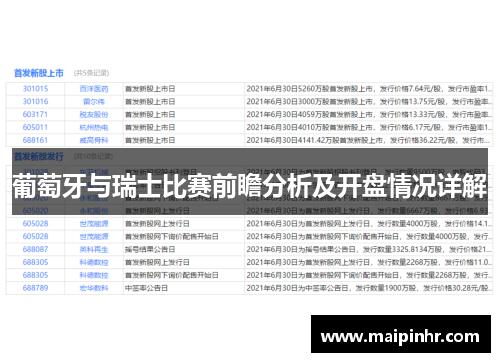Viewport: 500px width, 362px height.
Task: Click 科德数控 in 网下询价配售开始日 row
Action: [94, 275]
